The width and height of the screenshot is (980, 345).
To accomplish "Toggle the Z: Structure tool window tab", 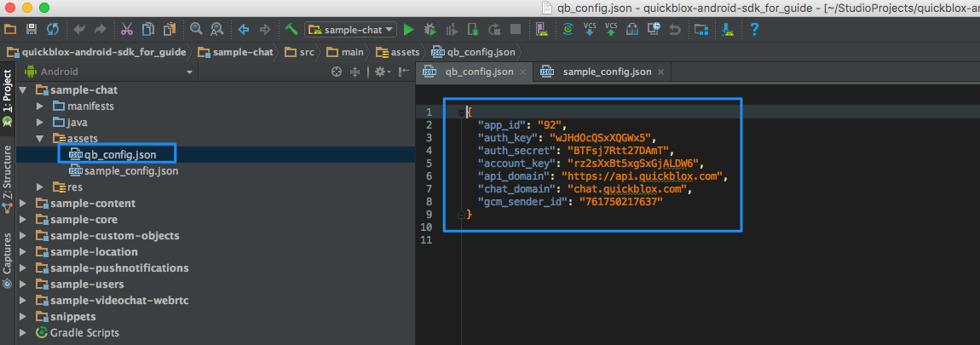I will pos(8,179).
